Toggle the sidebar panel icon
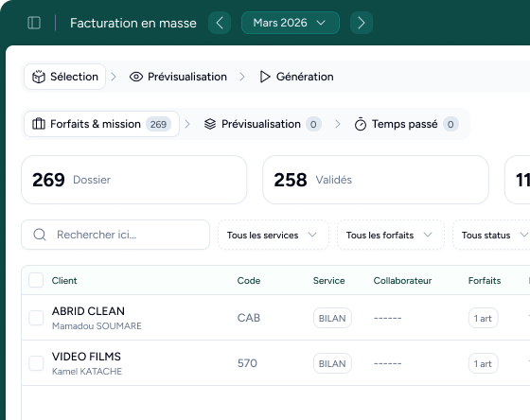The height and width of the screenshot is (420, 530). pyautogui.click(x=34, y=23)
